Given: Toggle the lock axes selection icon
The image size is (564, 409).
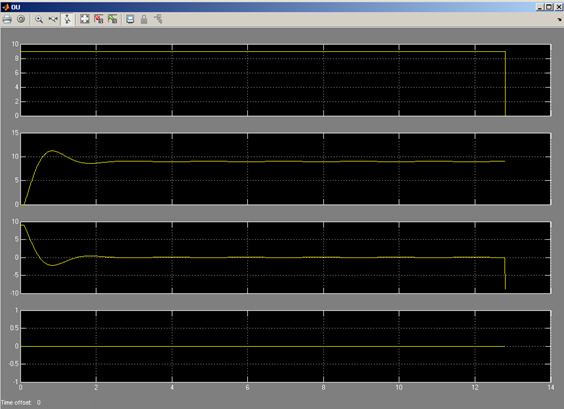Looking at the screenshot, I should click(x=144, y=19).
